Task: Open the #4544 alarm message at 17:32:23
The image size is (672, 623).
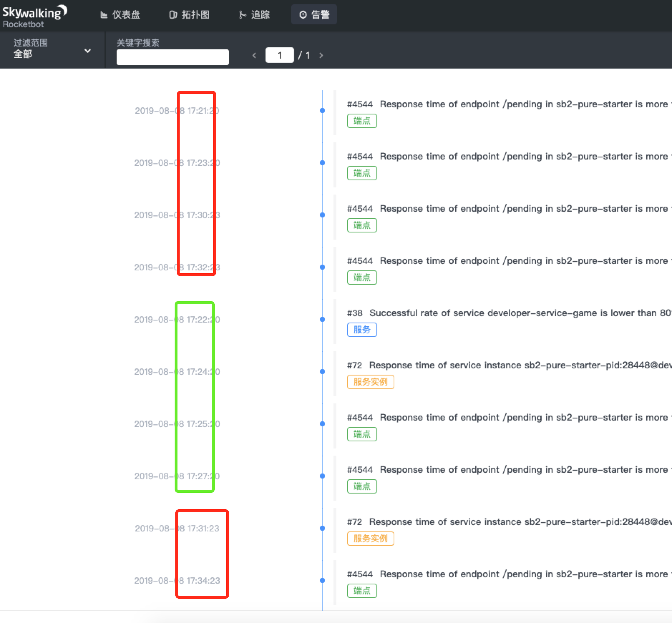Action: click(x=509, y=261)
